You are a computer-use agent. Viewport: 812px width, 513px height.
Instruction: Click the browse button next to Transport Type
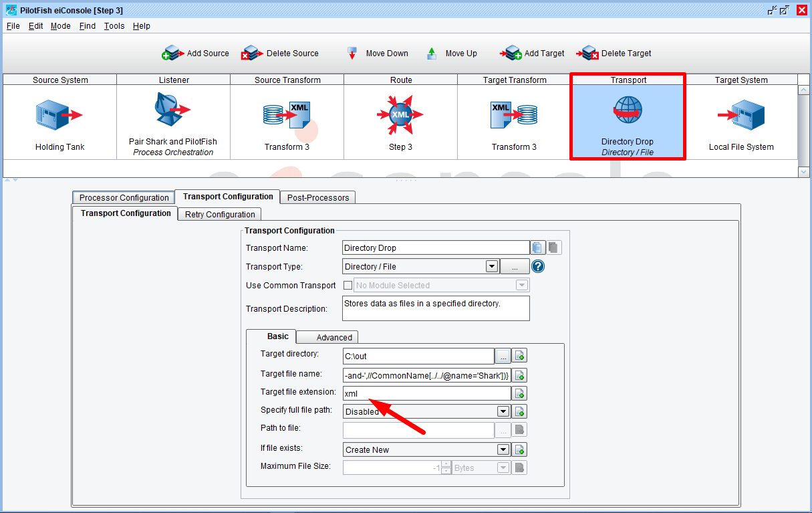point(515,266)
